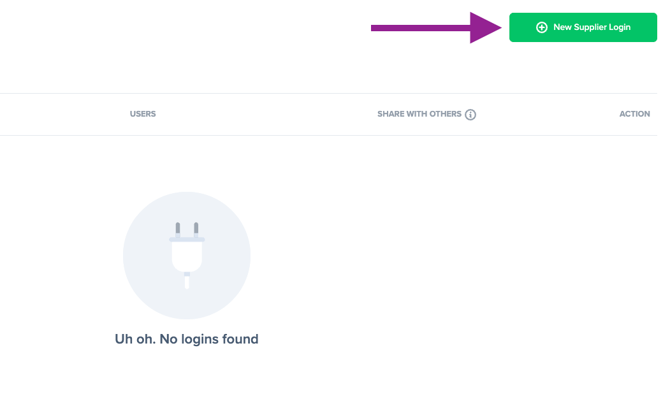This screenshot has width=670, height=406.
Task: Click the plug's right metal prong
Action: 196,229
